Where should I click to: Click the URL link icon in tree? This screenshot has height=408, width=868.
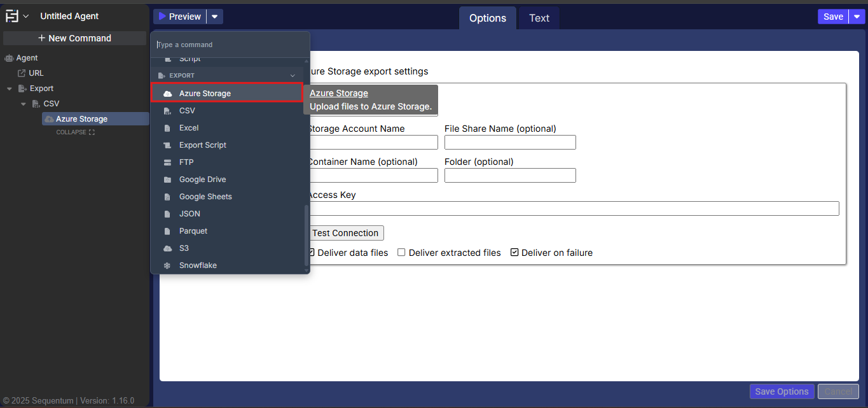tap(22, 73)
